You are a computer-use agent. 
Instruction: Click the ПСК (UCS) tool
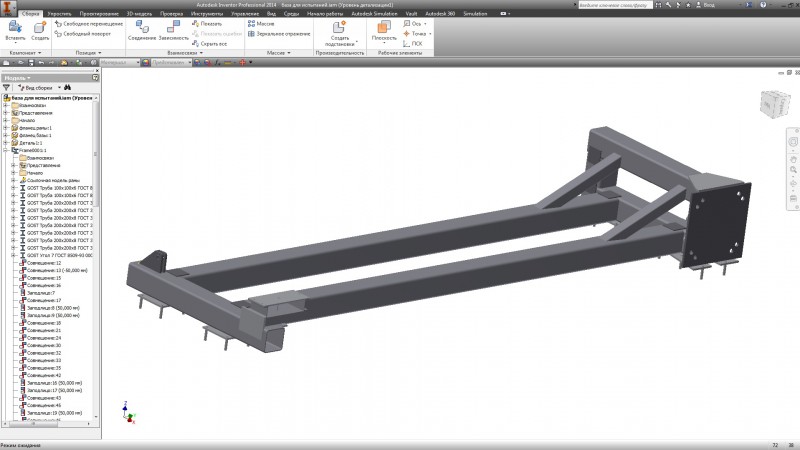(412, 44)
